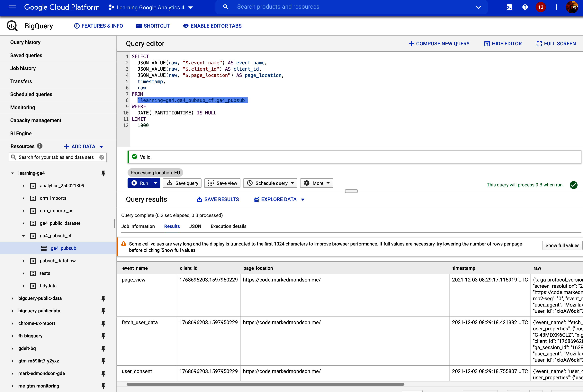The image size is (583, 392).
Task: Collapse the ga4_pubsub_cf dataset
Action: [23, 236]
